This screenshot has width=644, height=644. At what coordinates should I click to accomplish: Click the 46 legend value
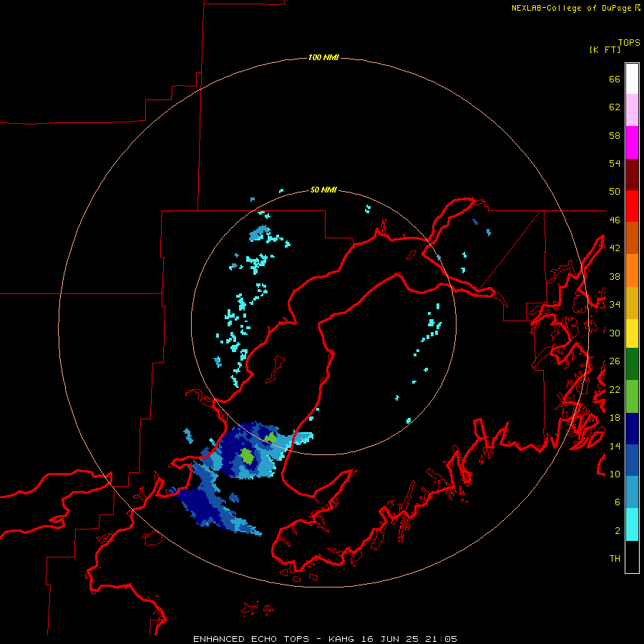click(615, 220)
